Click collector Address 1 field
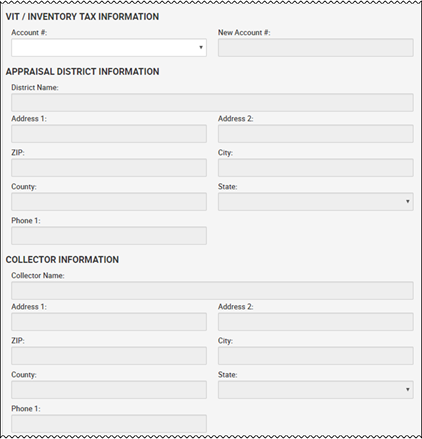The image size is (422, 439). (x=109, y=322)
